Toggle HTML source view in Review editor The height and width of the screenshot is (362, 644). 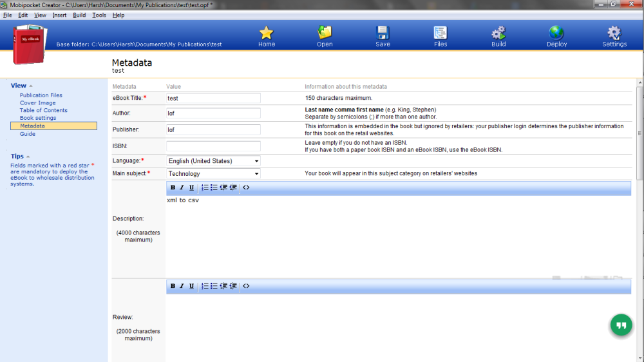[246, 286]
